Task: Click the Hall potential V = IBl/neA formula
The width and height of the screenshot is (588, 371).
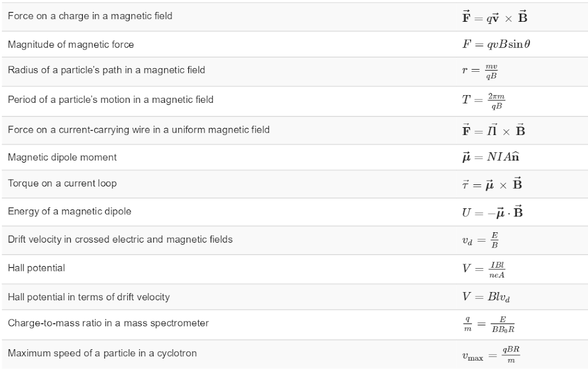Action: tap(484, 269)
